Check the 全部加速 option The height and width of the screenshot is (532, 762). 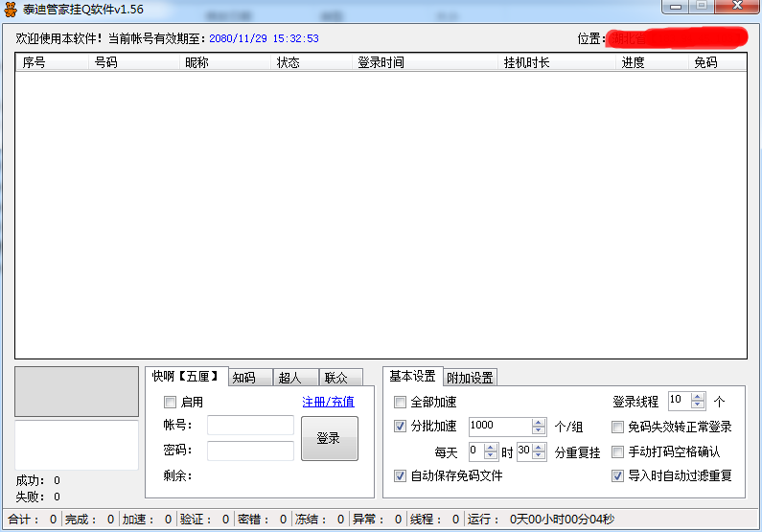(x=401, y=403)
